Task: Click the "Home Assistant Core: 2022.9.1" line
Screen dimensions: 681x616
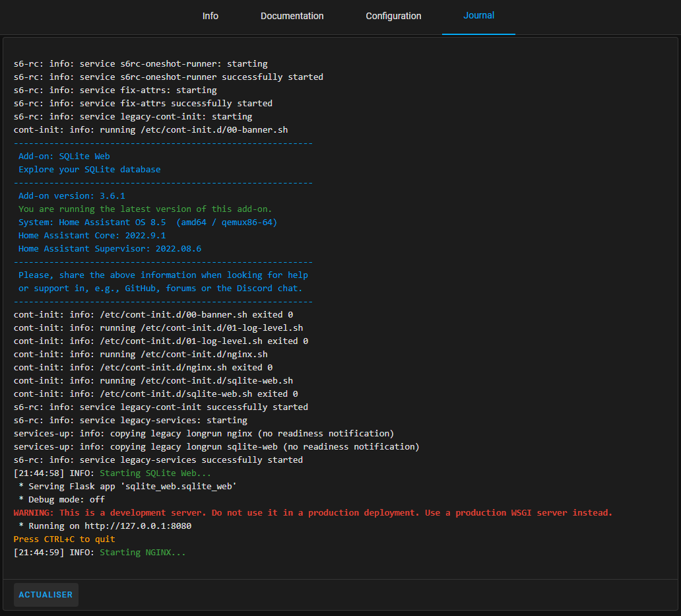Action: (92, 236)
